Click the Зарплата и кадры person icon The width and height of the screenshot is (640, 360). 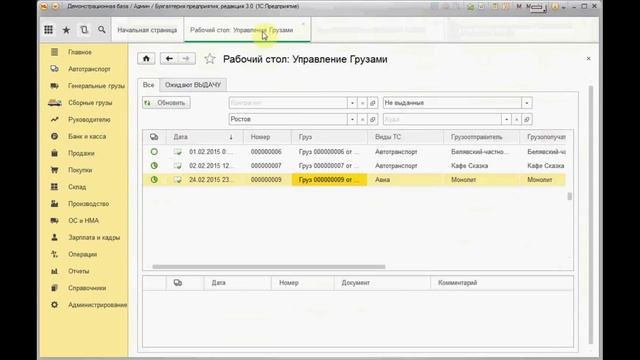pos(54,237)
